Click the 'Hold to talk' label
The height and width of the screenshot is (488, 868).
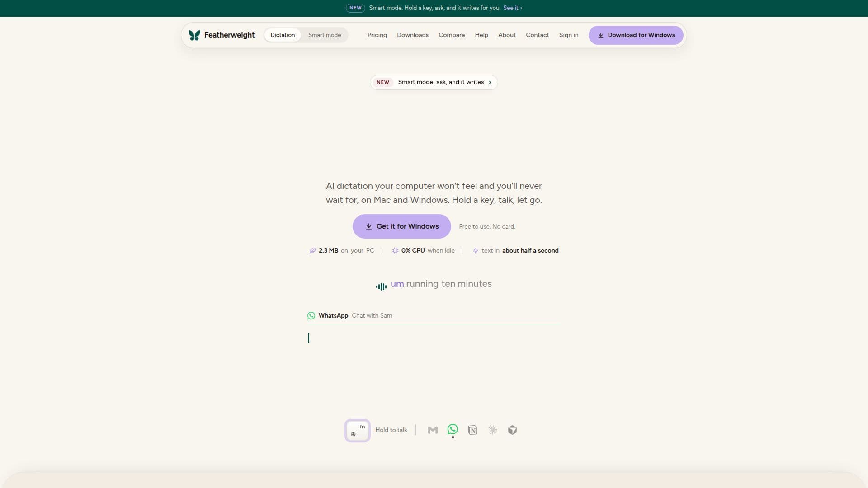[x=391, y=430]
